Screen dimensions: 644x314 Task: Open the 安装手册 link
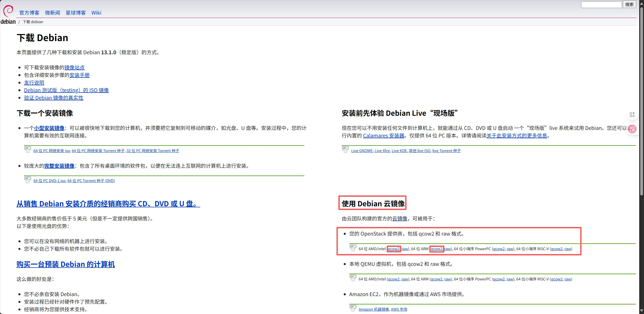click(80, 75)
